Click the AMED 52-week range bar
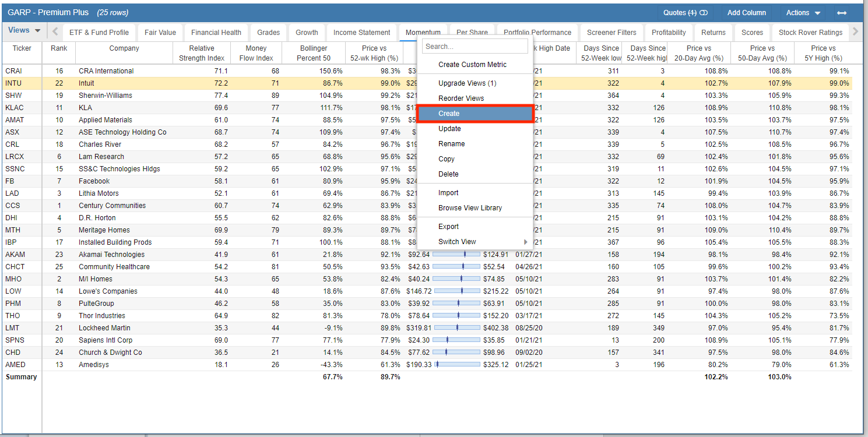 point(457,364)
